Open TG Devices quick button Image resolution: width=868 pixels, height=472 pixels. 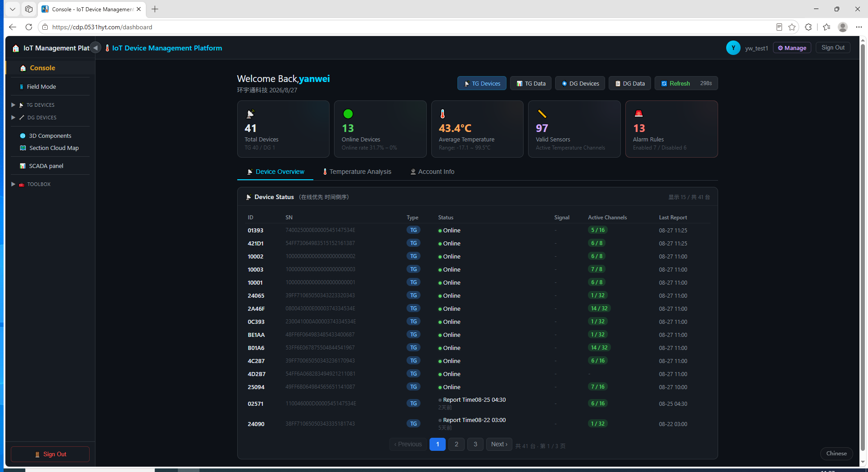pos(482,83)
